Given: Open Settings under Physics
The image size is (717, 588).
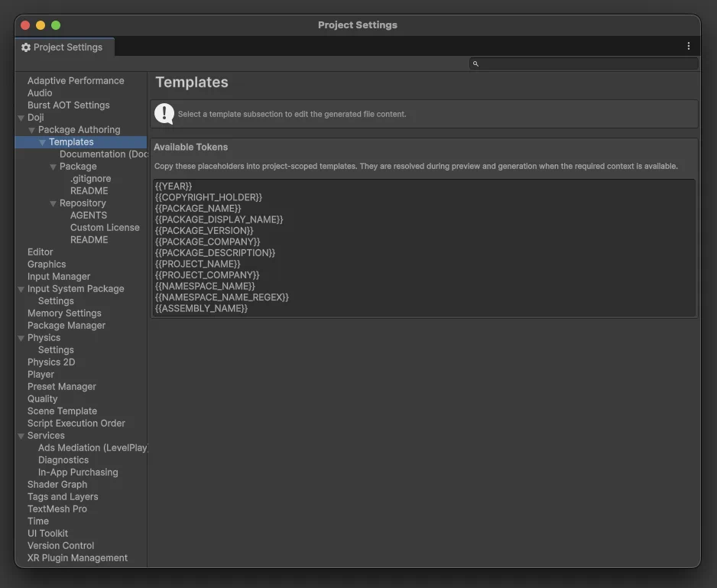Looking at the screenshot, I should (56, 350).
